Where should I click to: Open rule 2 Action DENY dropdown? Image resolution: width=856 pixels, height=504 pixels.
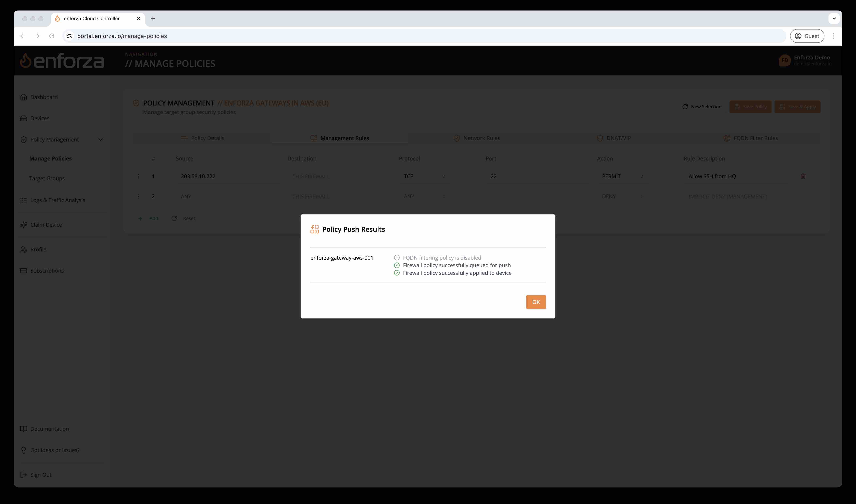tap(623, 196)
